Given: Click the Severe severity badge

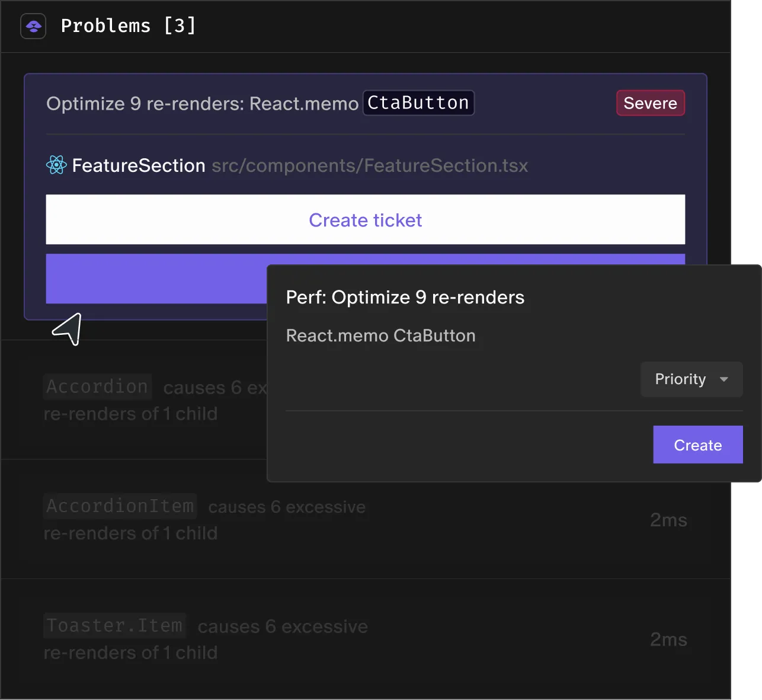Looking at the screenshot, I should (x=650, y=103).
